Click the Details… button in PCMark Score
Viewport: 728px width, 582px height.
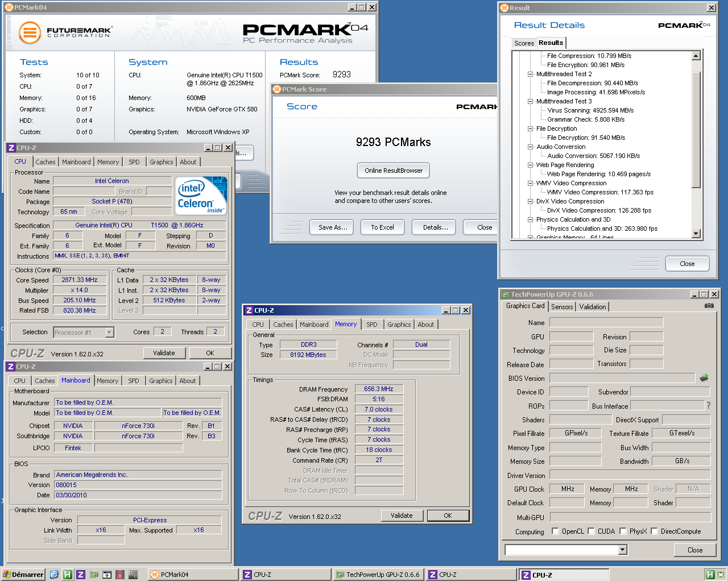point(435,227)
